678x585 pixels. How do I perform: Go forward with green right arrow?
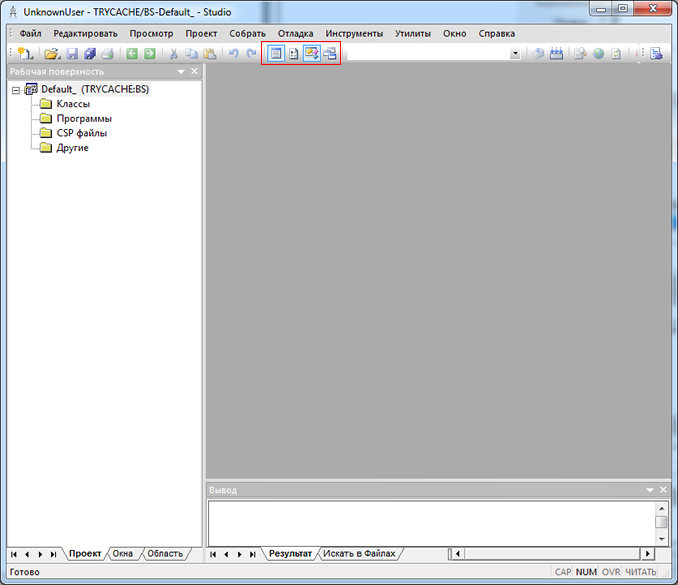(x=150, y=54)
